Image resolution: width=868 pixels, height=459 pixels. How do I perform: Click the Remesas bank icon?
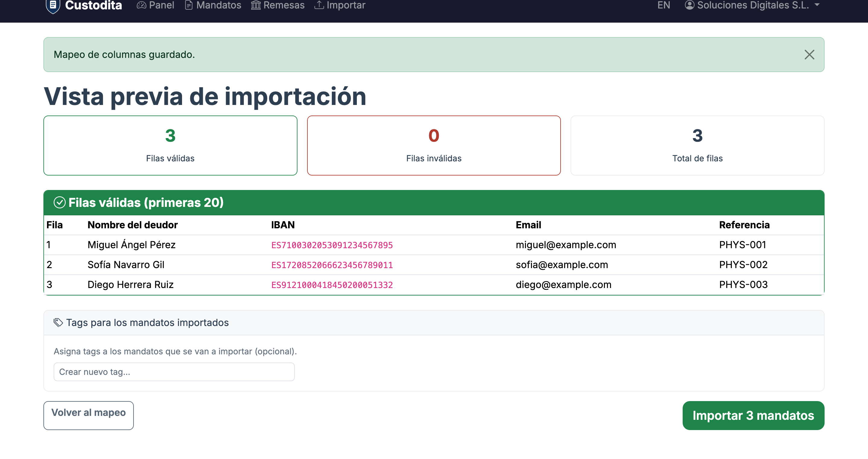pyautogui.click(x=255, y=5)
